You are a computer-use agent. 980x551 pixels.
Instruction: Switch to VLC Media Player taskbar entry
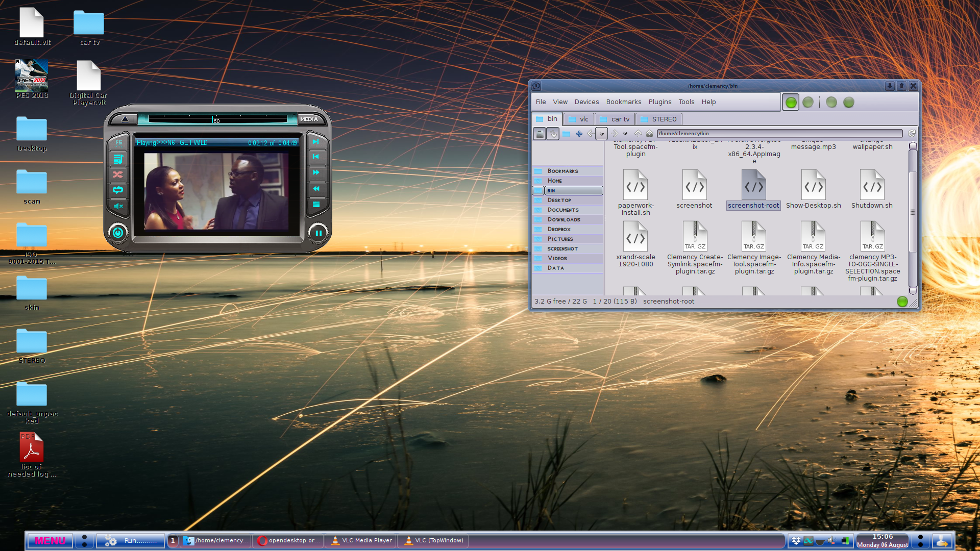tap(361, 541)
